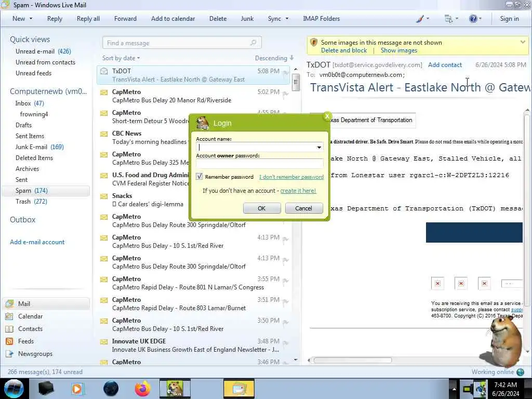The width and height of the screenshot is (532, 399).
Task: Open the blue Help question mark icon
Action: click(x=473, y=19)
